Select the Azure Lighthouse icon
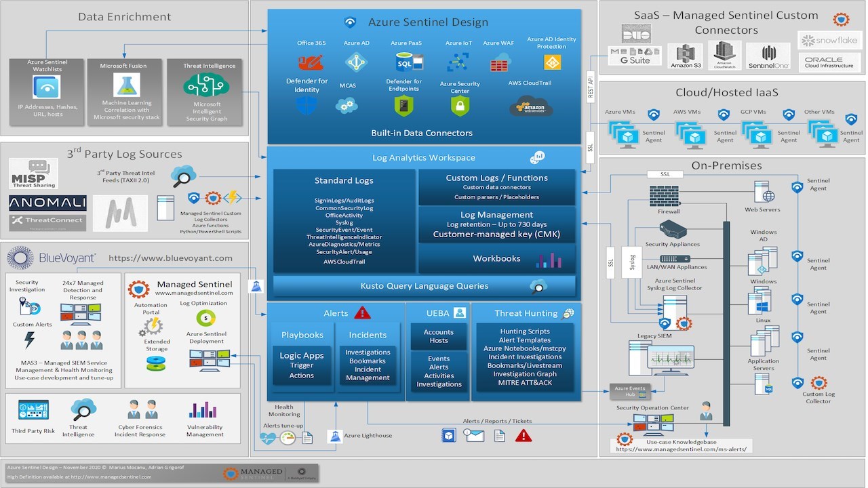The height and width of the screenshot is (488, 868). click(x=335, y=436)
